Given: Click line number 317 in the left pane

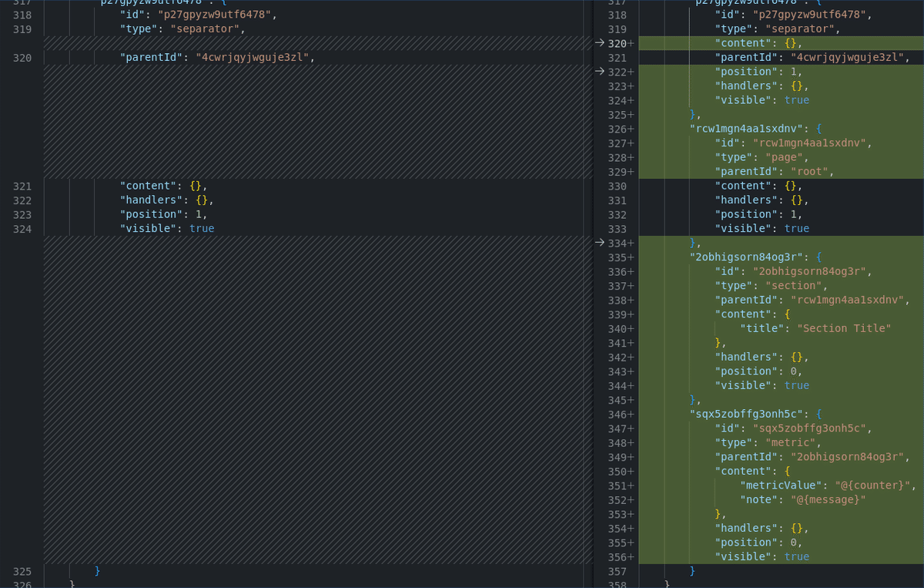Looking at the screenshot, I should (x=22, y=2).
